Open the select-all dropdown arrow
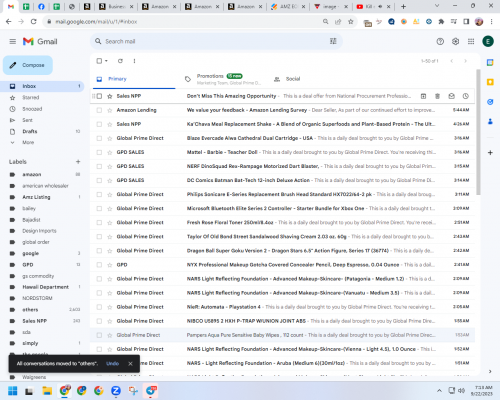This screenshot has width=500, height=400. click(x=106, y=61)
